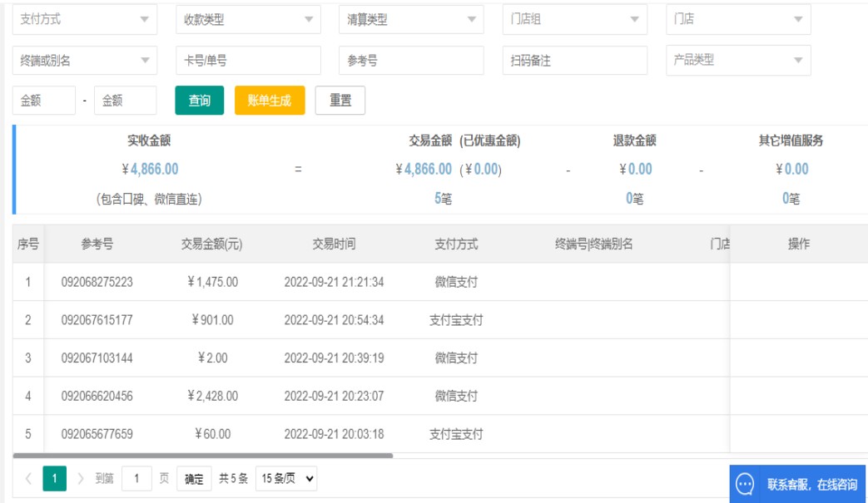The height and width of the screenshot is (503, 868).
Task: Click the 扫码备注 text field
Action: [x=574, y=60]
